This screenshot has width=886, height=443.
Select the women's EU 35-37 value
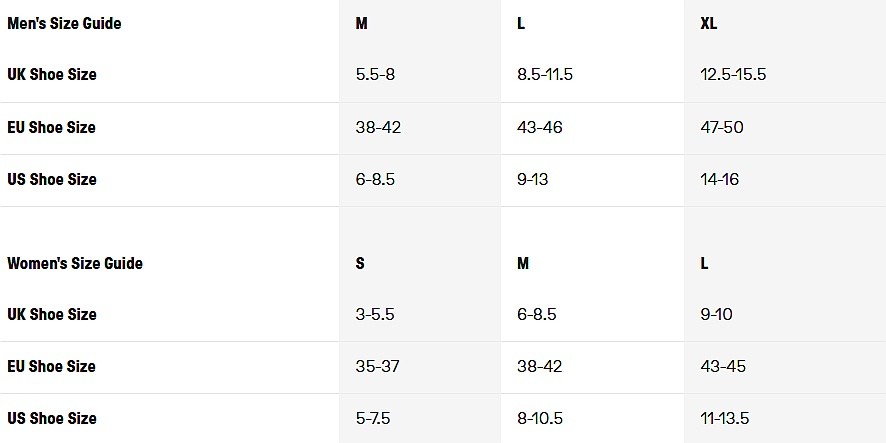tap(377, 366)
